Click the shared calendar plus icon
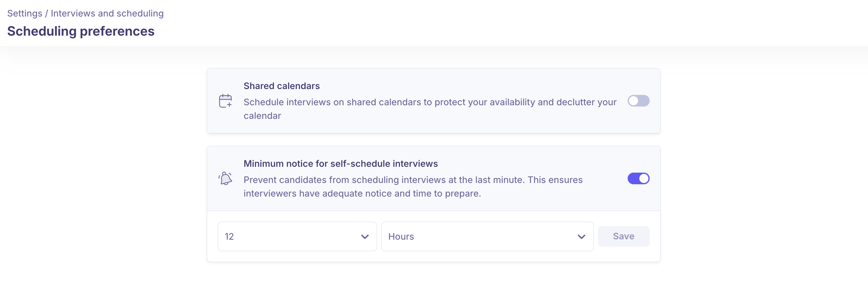The image size is (868, 285). 225,101
